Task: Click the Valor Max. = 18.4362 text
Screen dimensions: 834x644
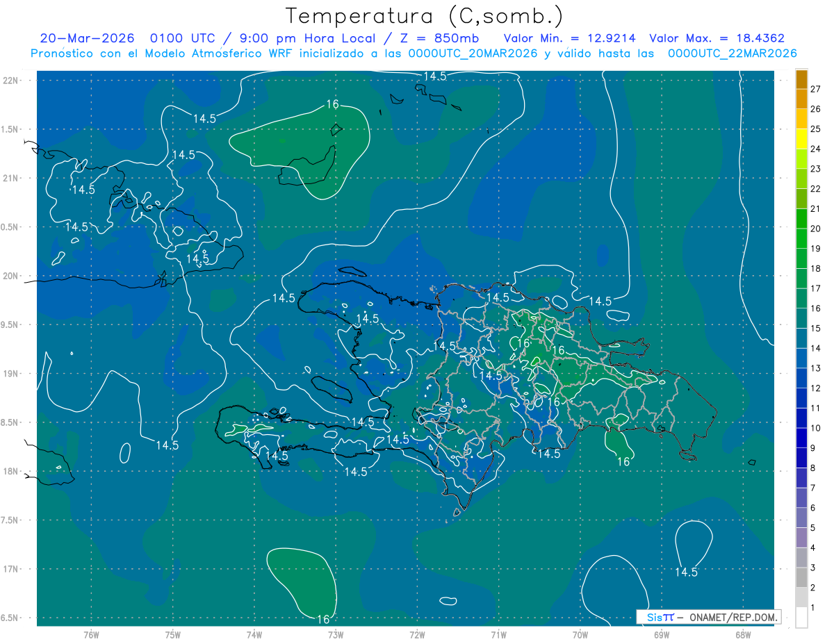Action: coord(717,38)
